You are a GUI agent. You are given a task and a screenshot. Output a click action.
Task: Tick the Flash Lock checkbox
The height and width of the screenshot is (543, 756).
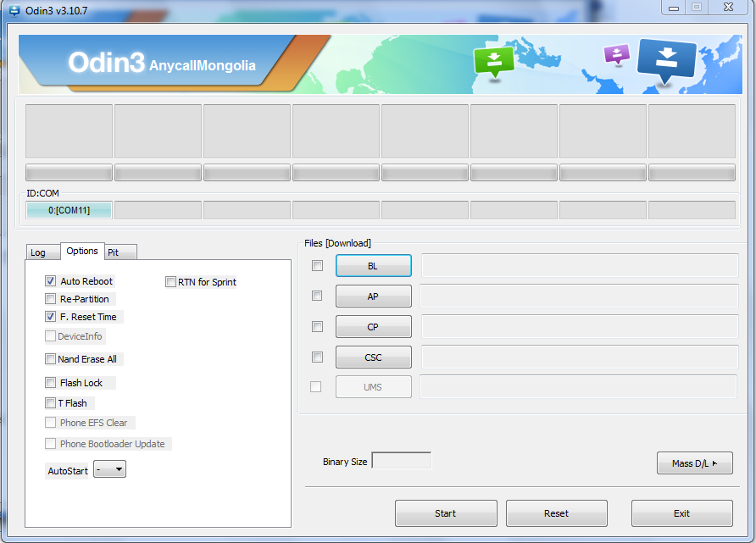50,383
